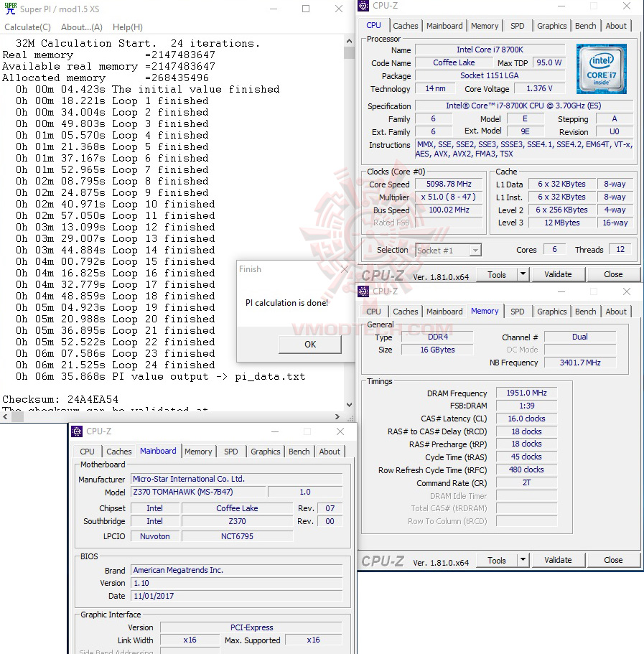This screenshot has width=644, height=654.
Task: Click Close button in top CPU-Z window
Action: (x=612, y=274)
